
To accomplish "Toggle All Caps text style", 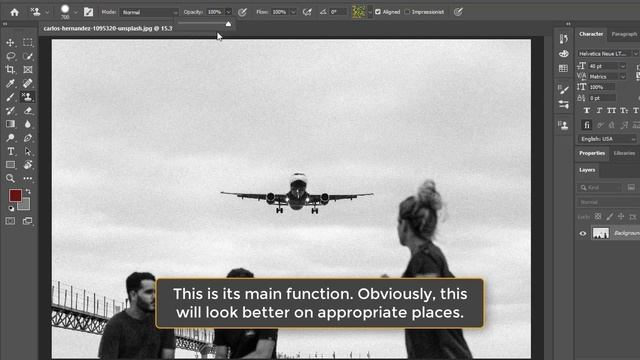I will 611,111.
